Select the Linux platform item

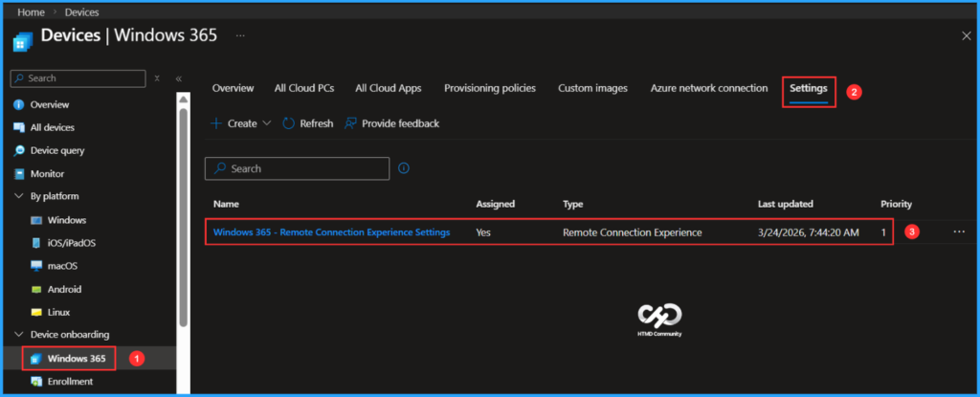click(x=58, y=312)
